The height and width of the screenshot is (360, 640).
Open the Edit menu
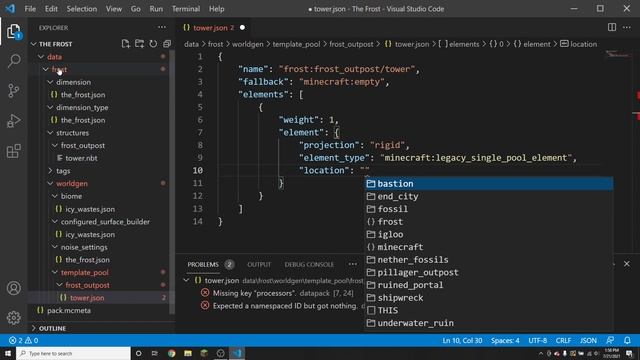(x=51, y=9)
